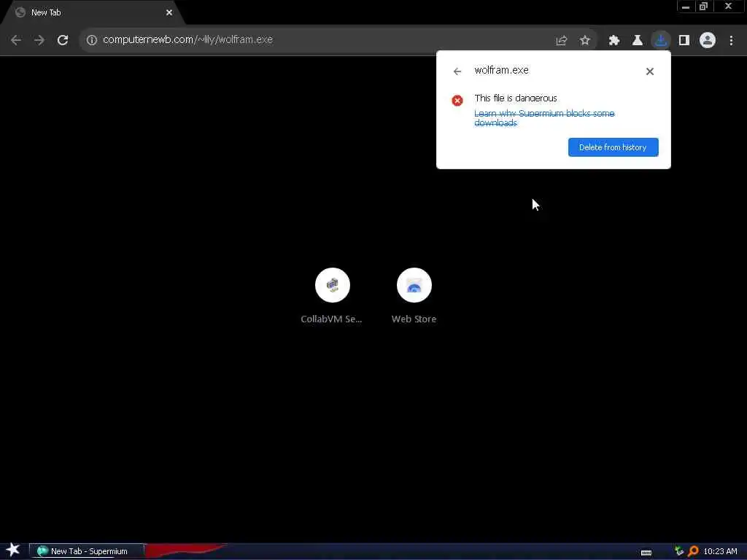This screenshot has height=560, width=747.
Task: Click the This file is dangerous text
Action: pos(516,98)
